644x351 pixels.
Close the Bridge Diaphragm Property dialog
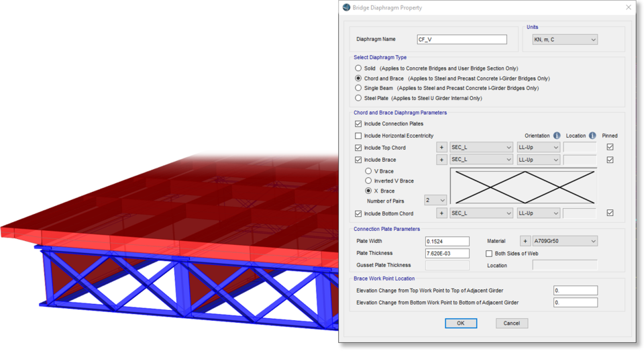pos(628,7)
